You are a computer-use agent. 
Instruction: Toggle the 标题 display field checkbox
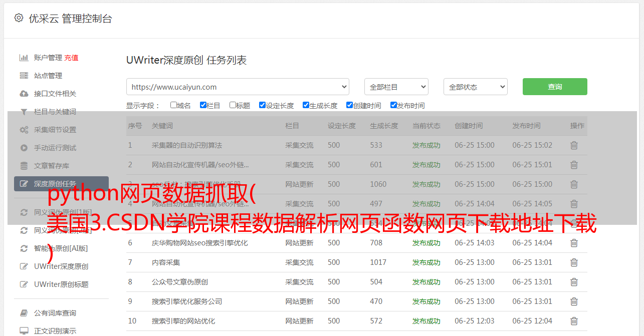233,105
